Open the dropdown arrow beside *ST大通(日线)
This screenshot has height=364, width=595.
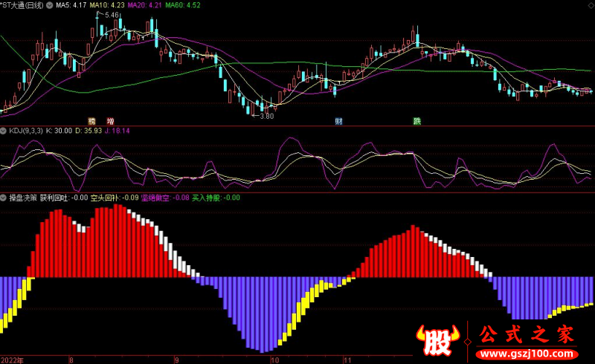(49, 5)
